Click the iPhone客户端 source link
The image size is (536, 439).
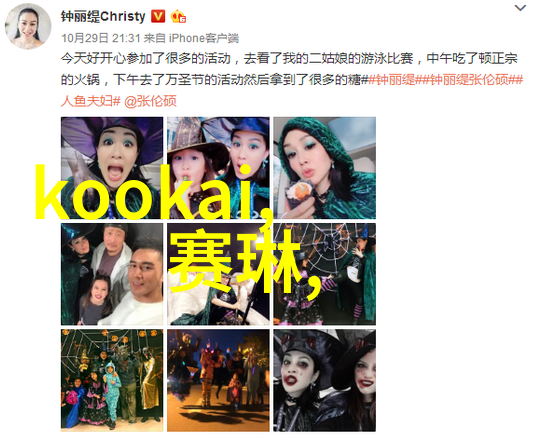(x=204, y=38)
